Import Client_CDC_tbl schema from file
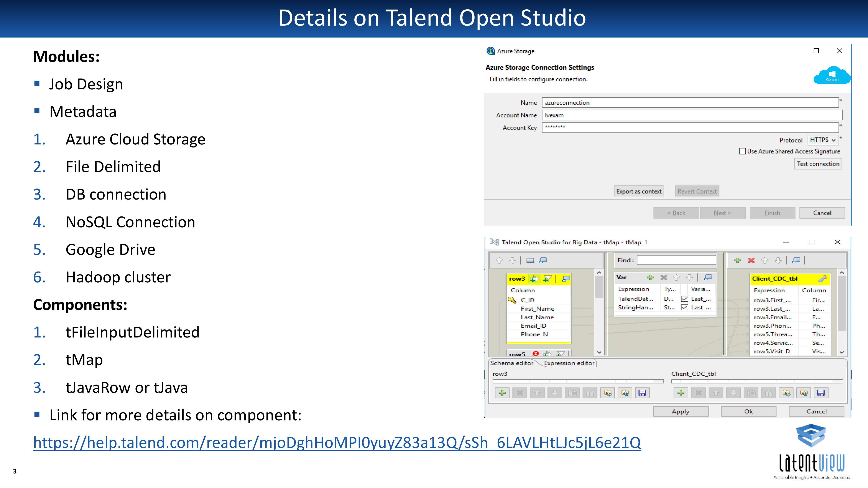Image resolution: width=868 pixels, height=488 pixels. pyautogui.click(x=786, y=393)
